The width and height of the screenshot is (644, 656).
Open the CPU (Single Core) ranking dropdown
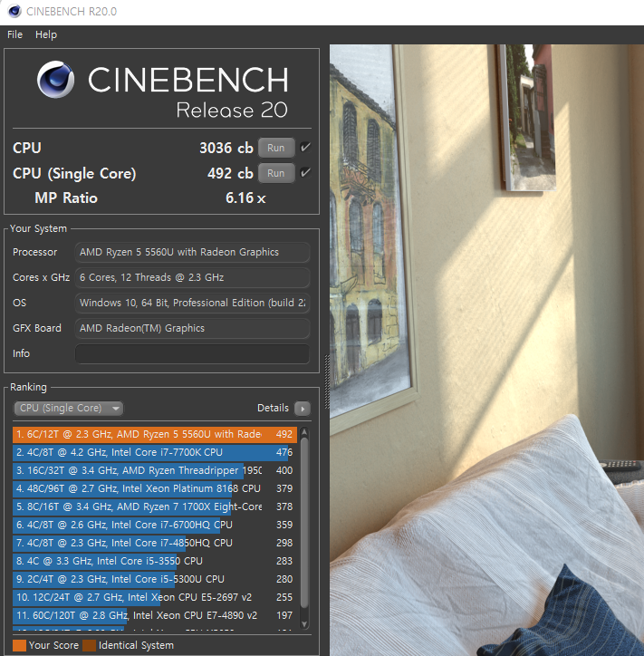(69, 408)
